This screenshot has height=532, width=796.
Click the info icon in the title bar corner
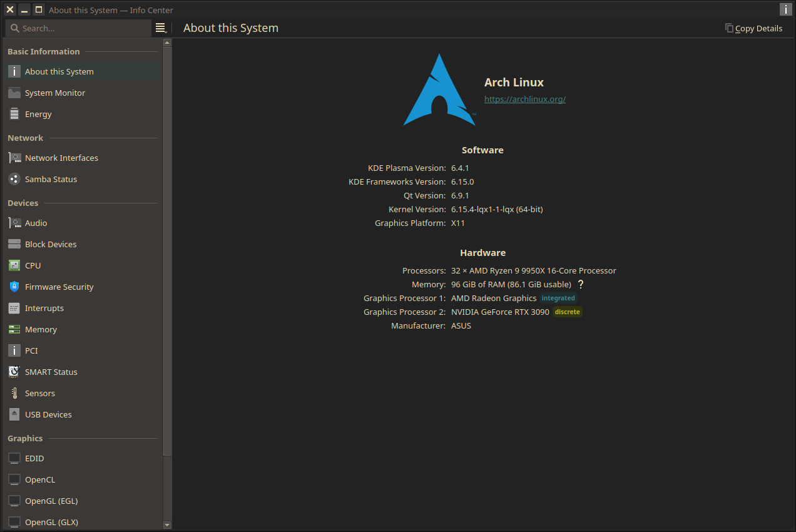[785, 9]
